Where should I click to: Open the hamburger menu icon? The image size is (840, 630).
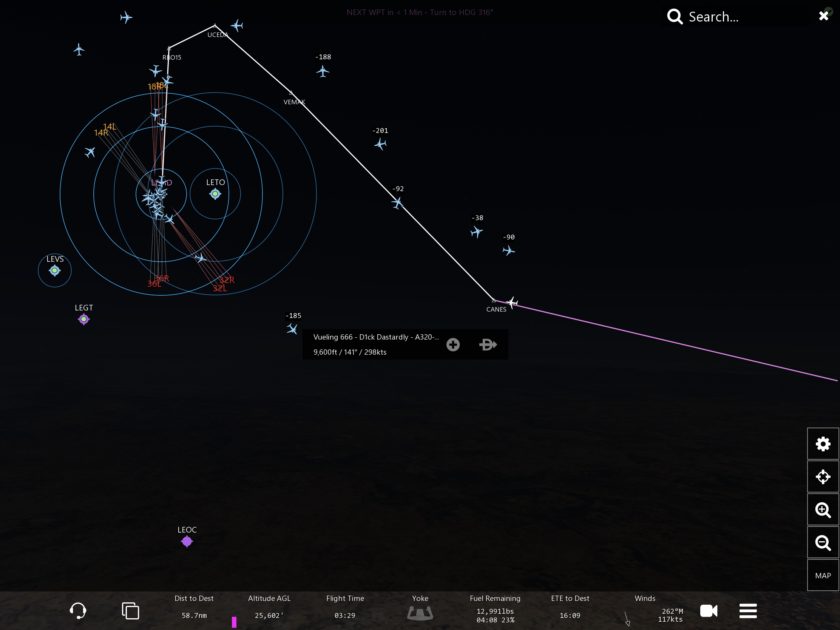point(748,611)
